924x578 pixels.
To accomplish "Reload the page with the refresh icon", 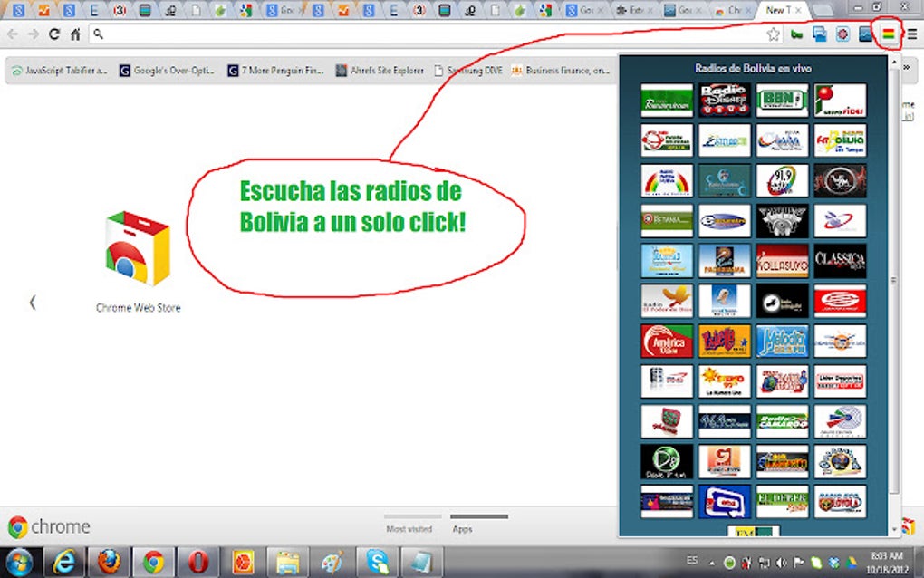I will click(x=53, y=34).
